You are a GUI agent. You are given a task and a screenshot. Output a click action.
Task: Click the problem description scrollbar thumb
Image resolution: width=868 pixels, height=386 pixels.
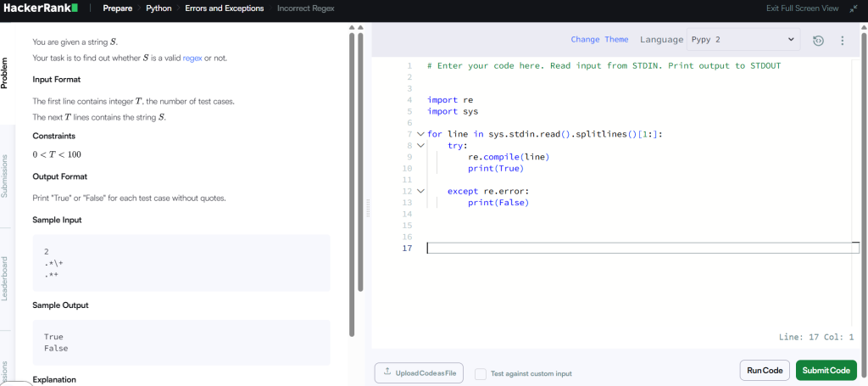click(x=352, y=170)
